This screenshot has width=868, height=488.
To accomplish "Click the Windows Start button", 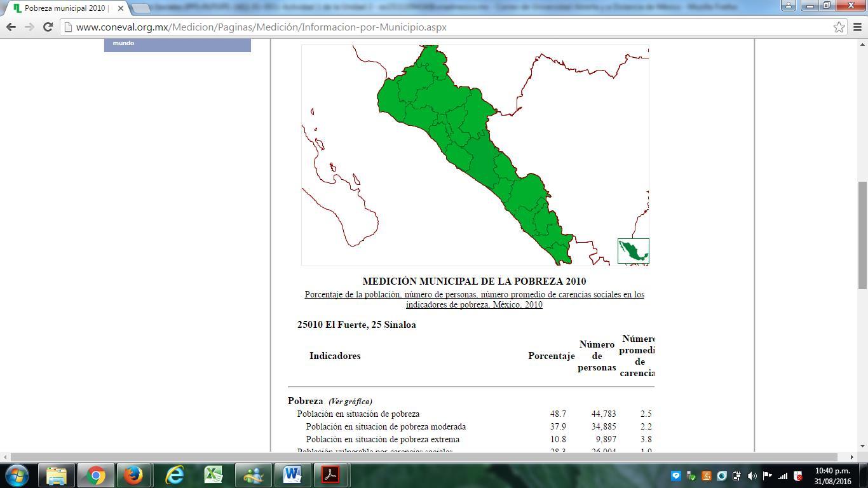I will click(17, 475).
